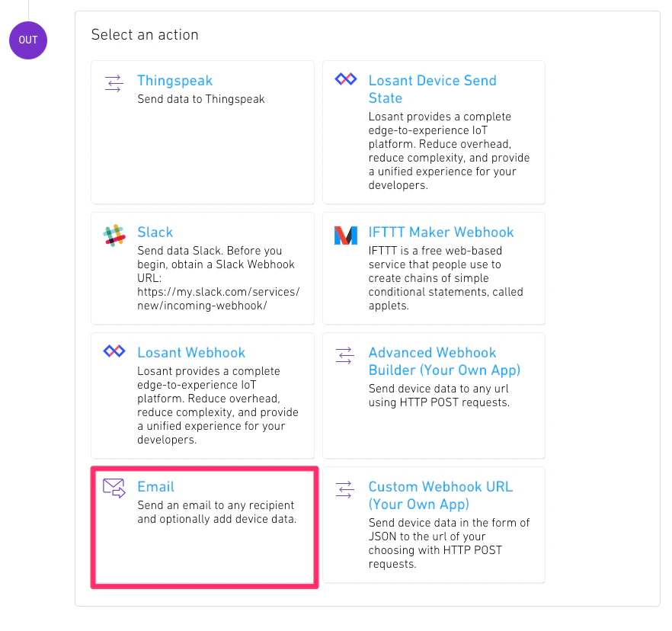Select the highlighted Email action card
This screenshot has height=631, width=672.
[x=203, y=527]
